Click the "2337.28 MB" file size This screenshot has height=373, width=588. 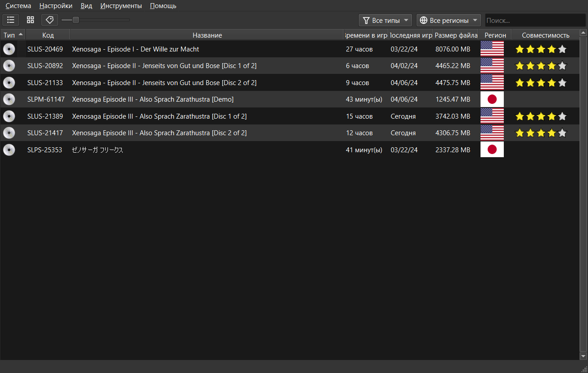pos(453,150)
